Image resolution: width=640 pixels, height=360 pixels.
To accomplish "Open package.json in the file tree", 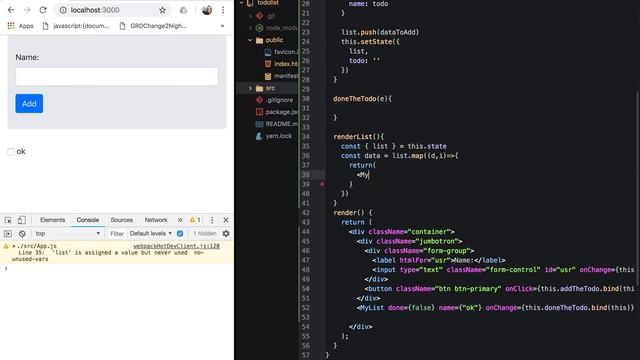I will (277, 112).
